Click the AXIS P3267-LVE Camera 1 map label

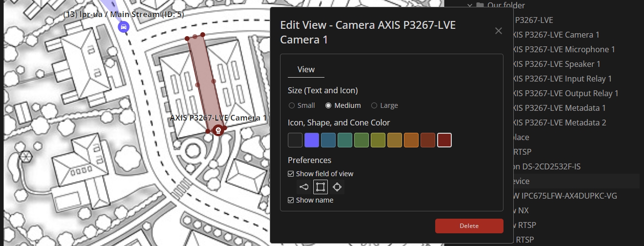(218, 118)
